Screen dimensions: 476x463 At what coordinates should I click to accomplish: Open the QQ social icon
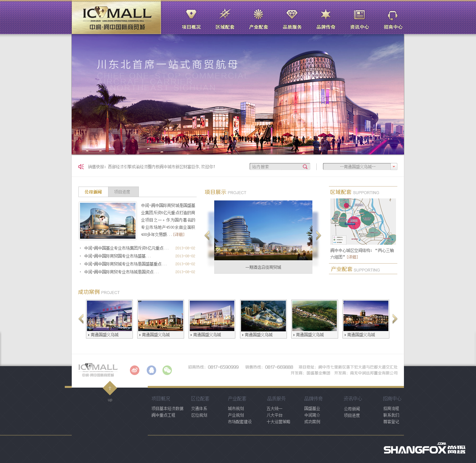(x=151, y=370)
